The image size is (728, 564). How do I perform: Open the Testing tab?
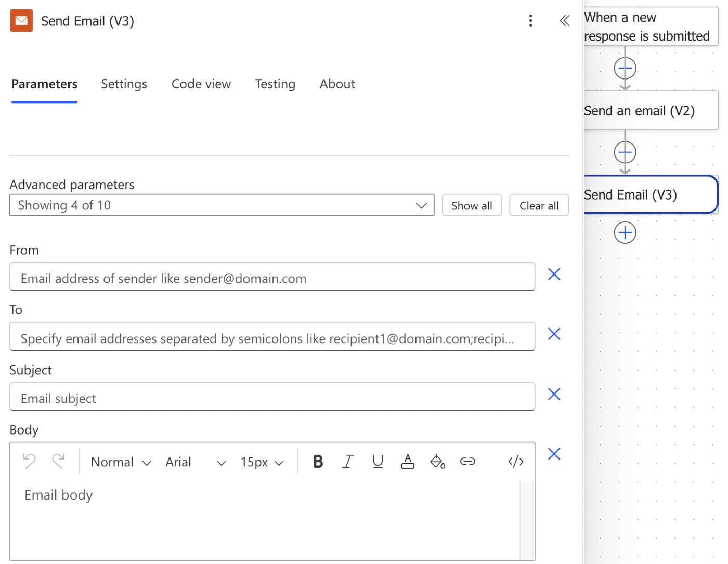click(x=275, y=84)
